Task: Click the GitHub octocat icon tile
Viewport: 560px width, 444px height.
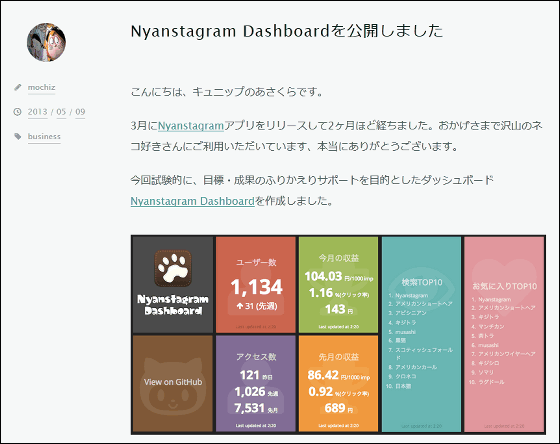Action: [173, 384]
